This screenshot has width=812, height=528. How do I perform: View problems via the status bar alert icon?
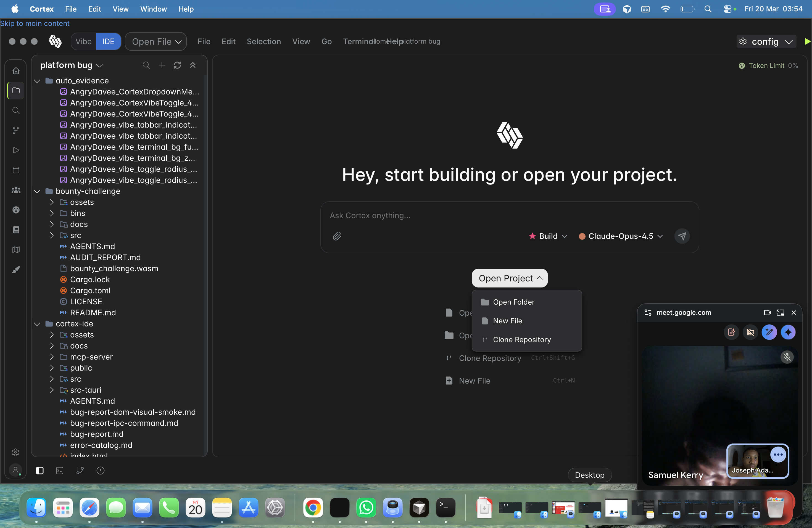click(100, 471)
